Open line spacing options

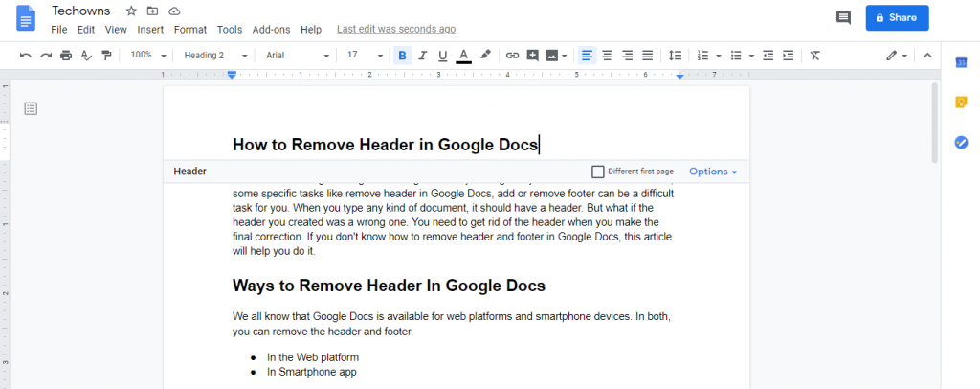[675, 56]
